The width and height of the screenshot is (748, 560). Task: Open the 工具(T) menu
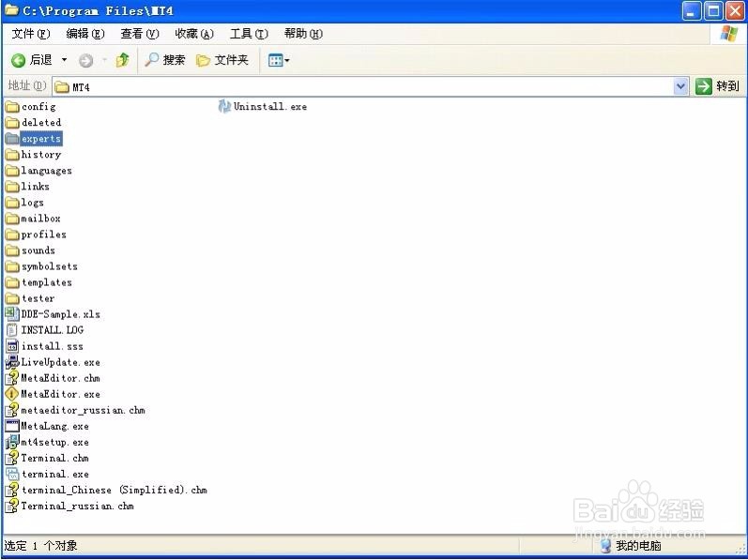tap(249, 34)
